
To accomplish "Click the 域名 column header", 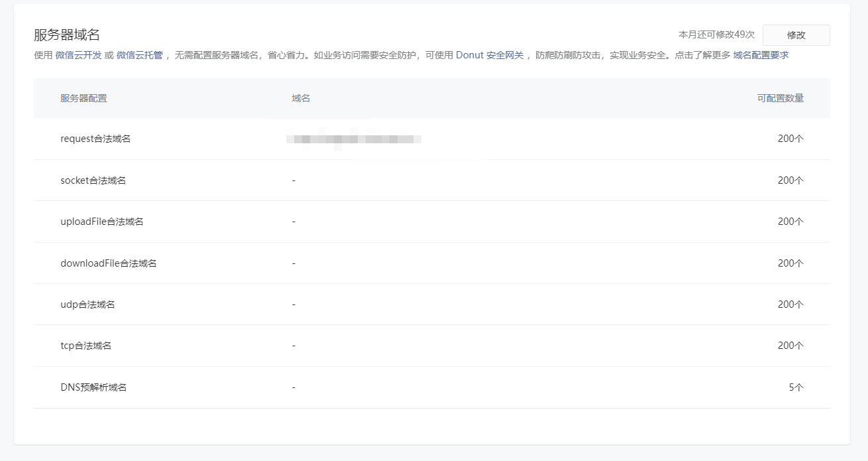I will coord(301,98).
